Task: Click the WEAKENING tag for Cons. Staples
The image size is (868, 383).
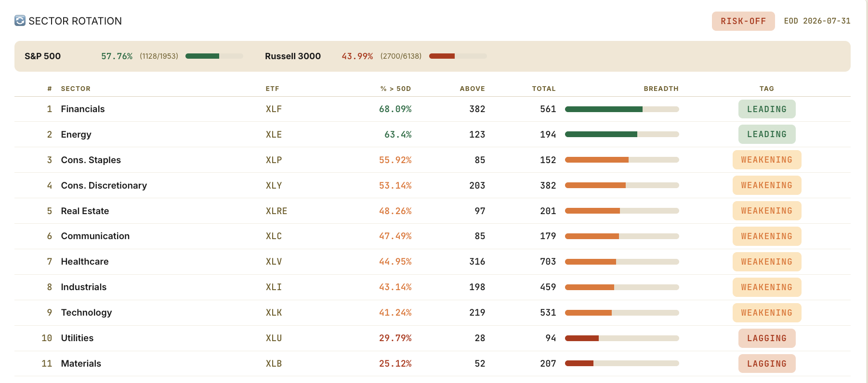Action: [767, 160]
